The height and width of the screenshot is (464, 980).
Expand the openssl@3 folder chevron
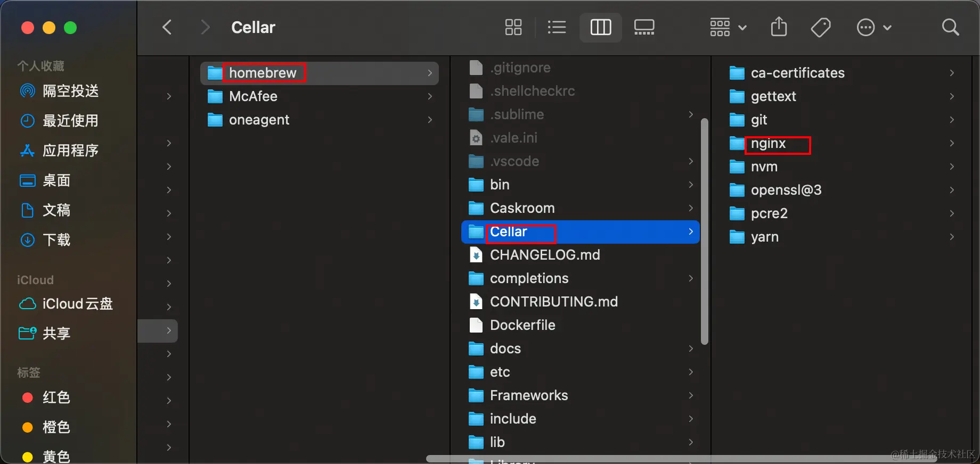(951, 190)
